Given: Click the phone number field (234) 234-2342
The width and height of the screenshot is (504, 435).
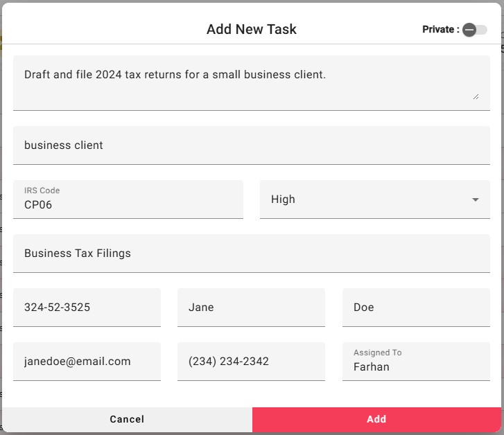Looking at the screenshot, I should pyautogui.click(x=251, y=362).
